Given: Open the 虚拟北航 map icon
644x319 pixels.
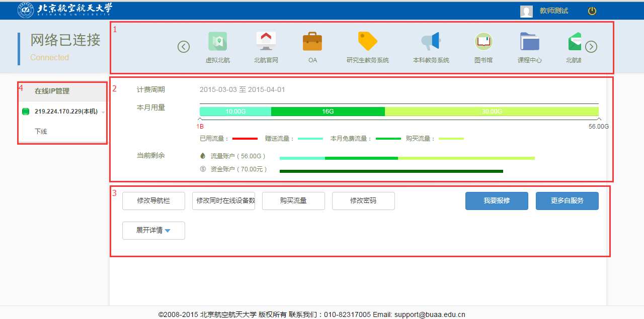Looking at the screenshot, I should [x=218, y=41].
